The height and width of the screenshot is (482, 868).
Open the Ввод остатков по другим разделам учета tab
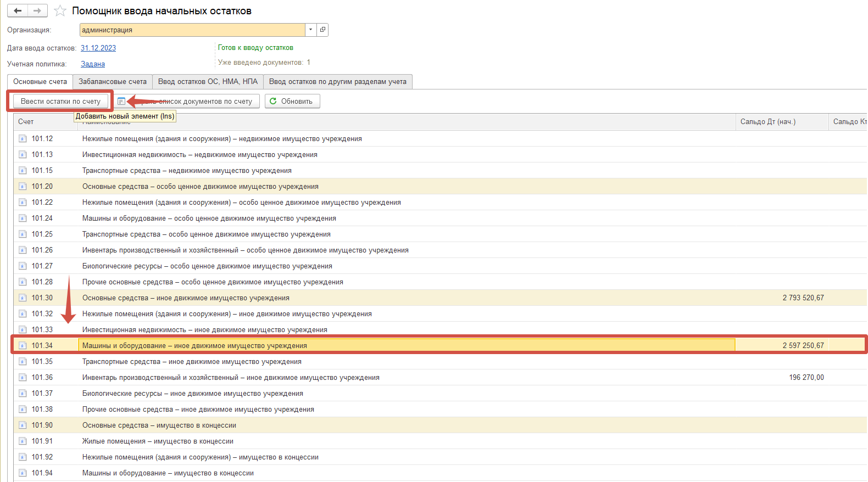(x=338, y=82)
